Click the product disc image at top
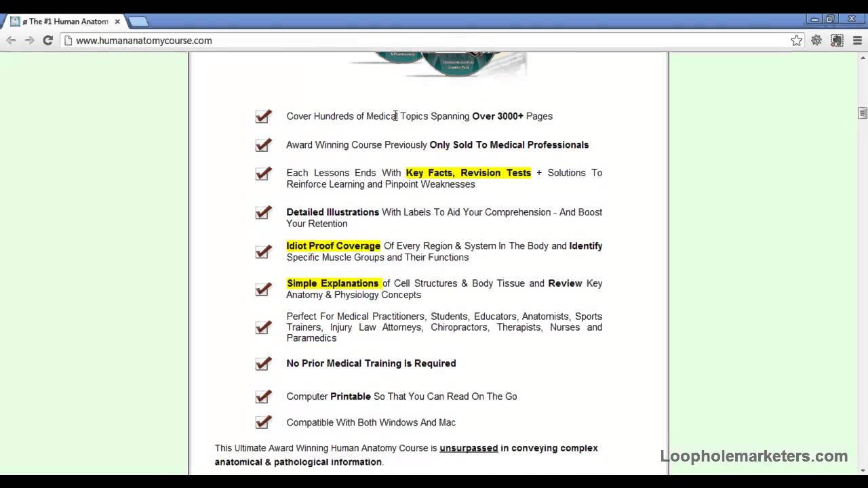Viewport: 868px width, 488px height. pos(437,64)
